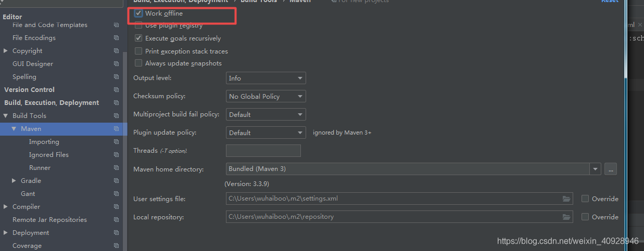
Task: Click folder icon in Local repository field
Action: 566,217
